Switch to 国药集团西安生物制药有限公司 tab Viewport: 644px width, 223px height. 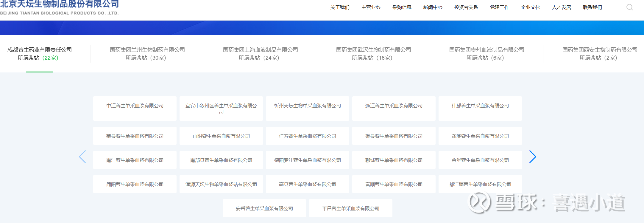pyautogui.click(x=600, y=54)
